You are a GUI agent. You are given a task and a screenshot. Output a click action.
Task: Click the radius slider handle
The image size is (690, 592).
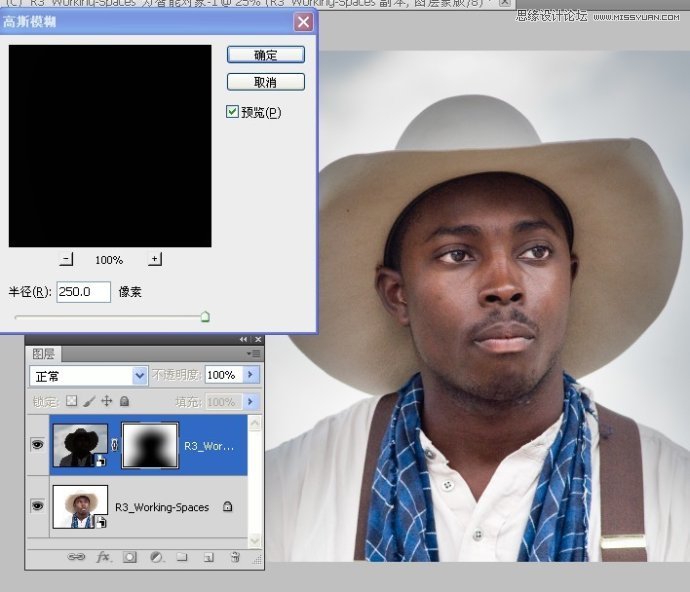tap(205, 316)
